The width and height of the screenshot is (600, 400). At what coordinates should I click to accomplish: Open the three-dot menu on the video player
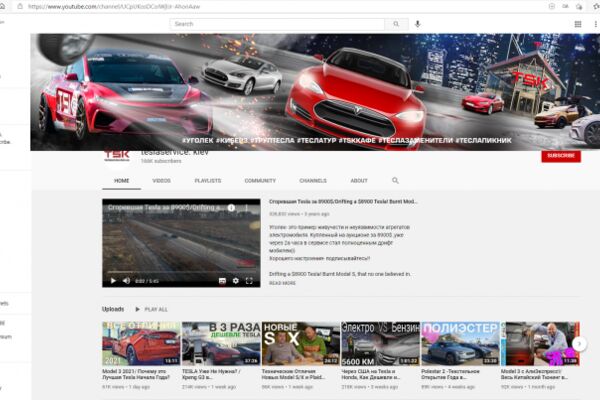[x=246, y=208]
